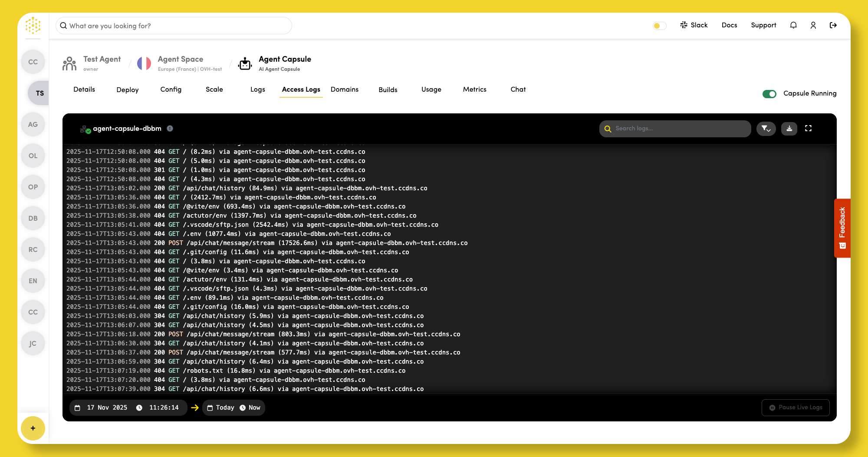Switch the theme toggle near Slack
Screen dimensions: 868x457
pos(659,26)
